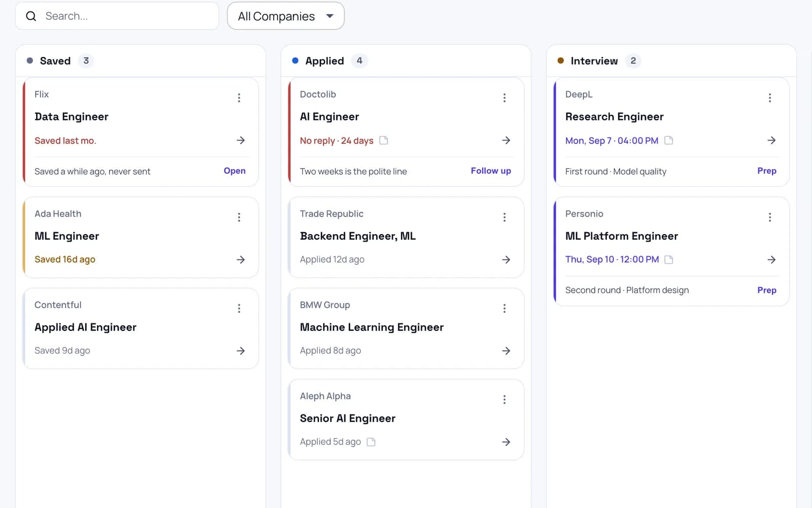This screenshot has height=508, width=812.
Task: Click the Two weeks is the polite line note
Action: (x=353, y=172)
